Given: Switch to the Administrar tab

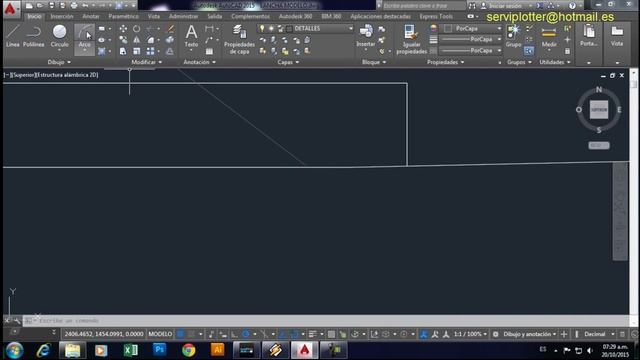Looking at the screenshot, I should coord(183,16).
